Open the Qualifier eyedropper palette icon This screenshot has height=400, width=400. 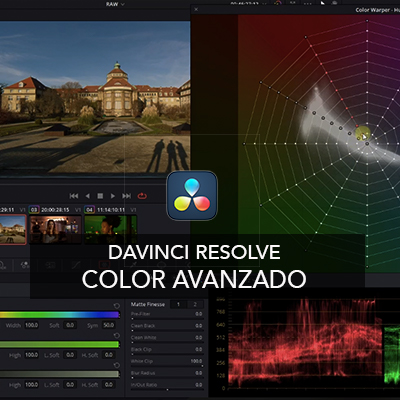click(133, 265)
